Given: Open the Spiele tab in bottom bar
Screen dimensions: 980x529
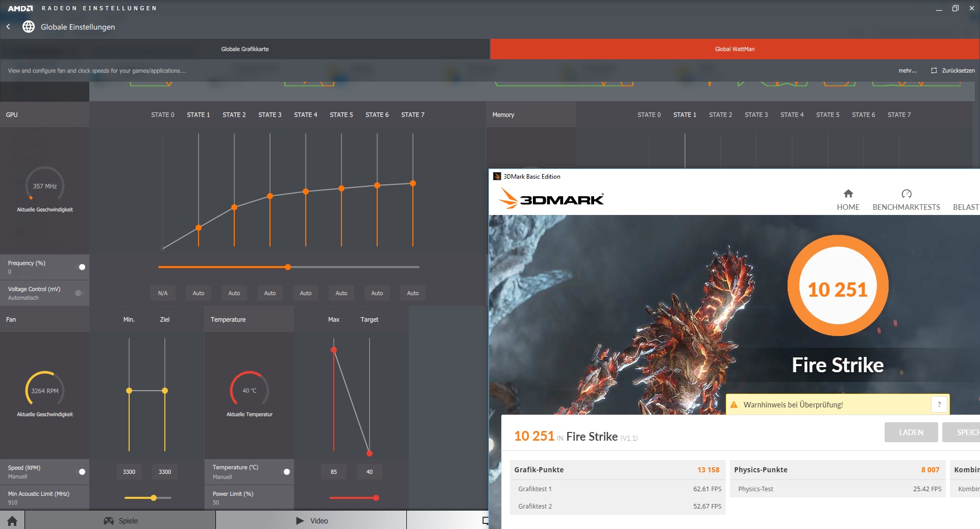Looking at the screenshot, I should (120, 521).
